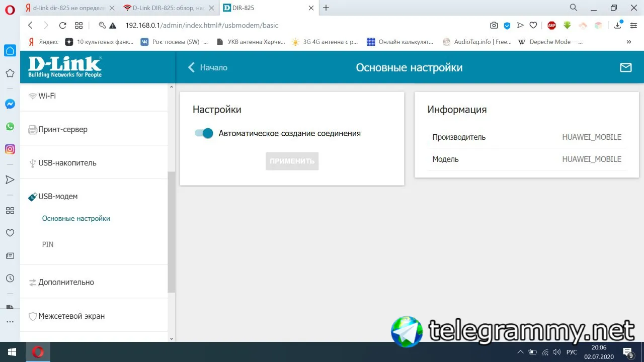The height and width of the screenshot is (362, 644).
Task: Open the blue shield ad-blocker icon
Action: pos(507,25)
